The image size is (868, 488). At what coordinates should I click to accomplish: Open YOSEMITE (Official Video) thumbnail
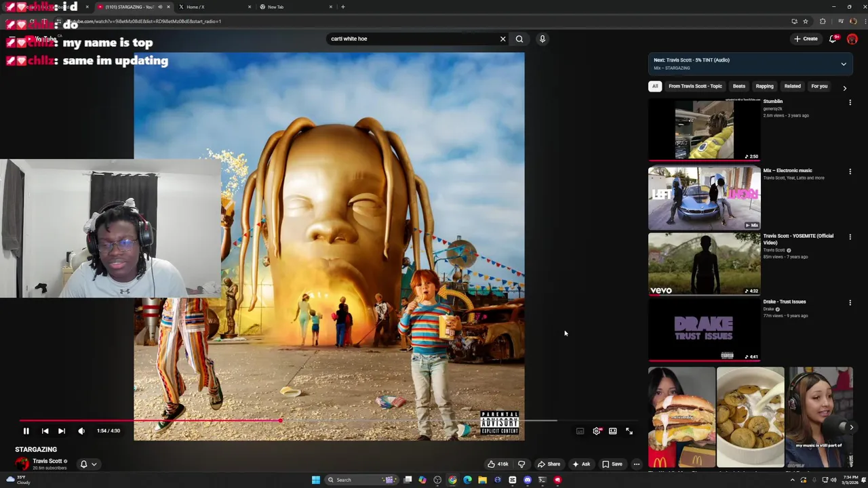[x=704, y=264]
